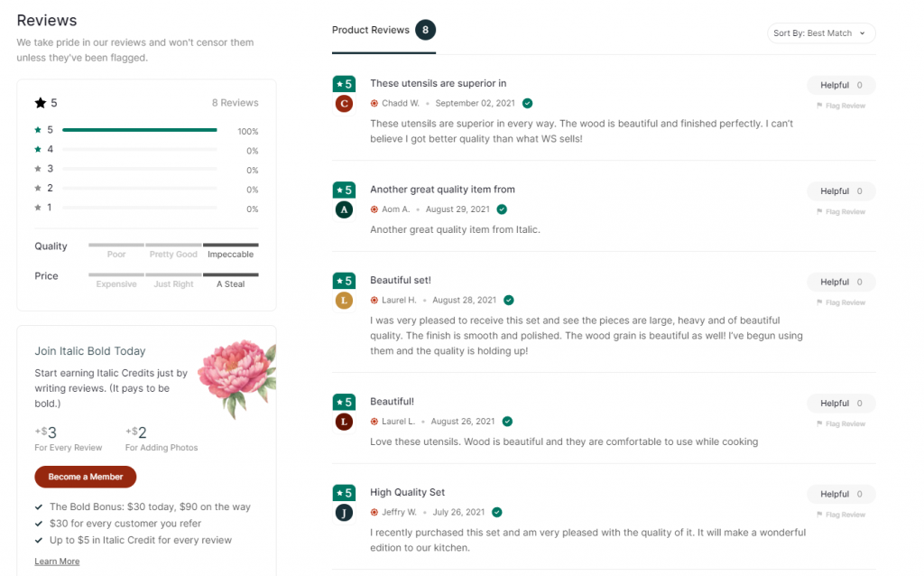924x576 pixels.
Task: Click the Impeccable quality bar segment
Action: pos(230,246)
